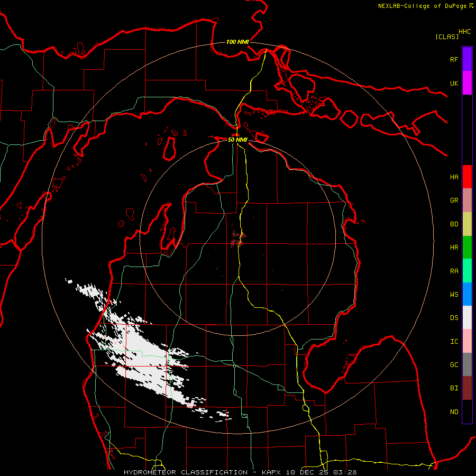Select the GR legend color block

pyautogui.click(x=467, y=200)
